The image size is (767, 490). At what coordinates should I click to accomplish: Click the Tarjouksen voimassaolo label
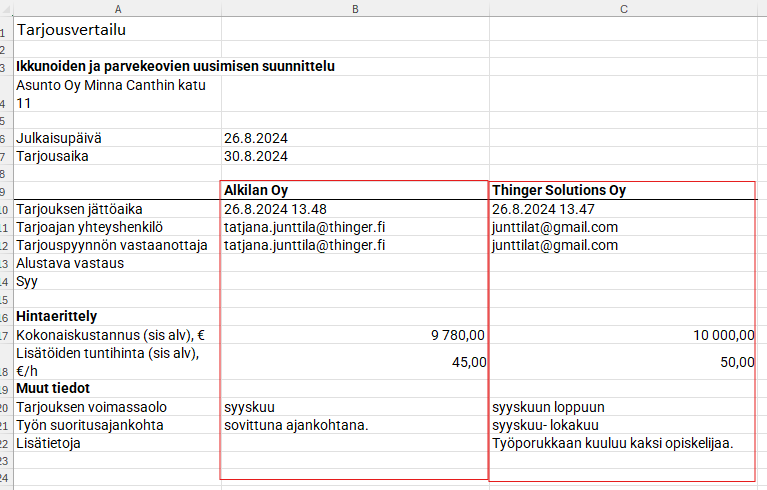91,407
